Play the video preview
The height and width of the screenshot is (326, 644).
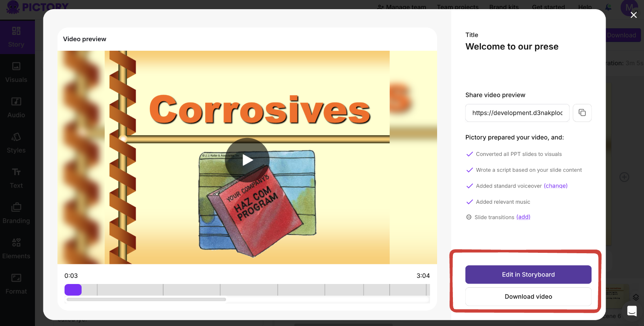(x=247, y=160)
